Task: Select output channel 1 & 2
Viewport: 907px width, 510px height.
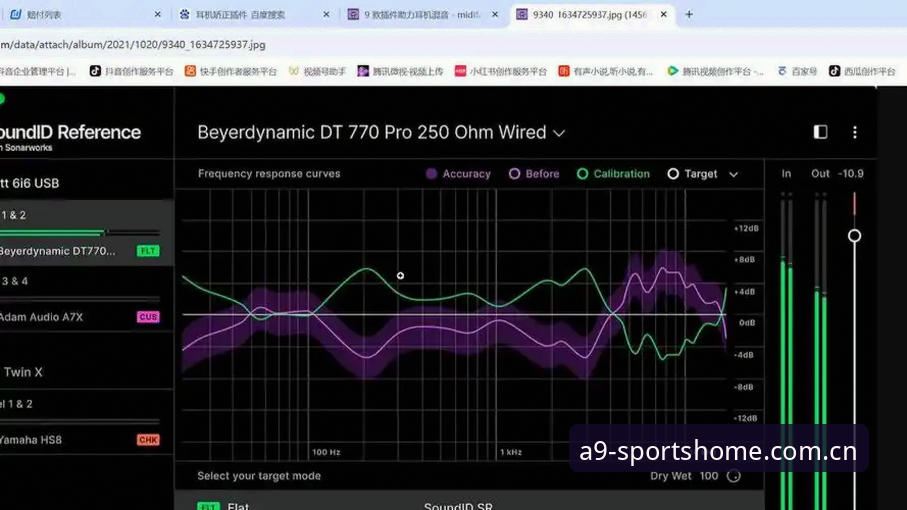Action: pyautogui.click(x=87, y=215)
